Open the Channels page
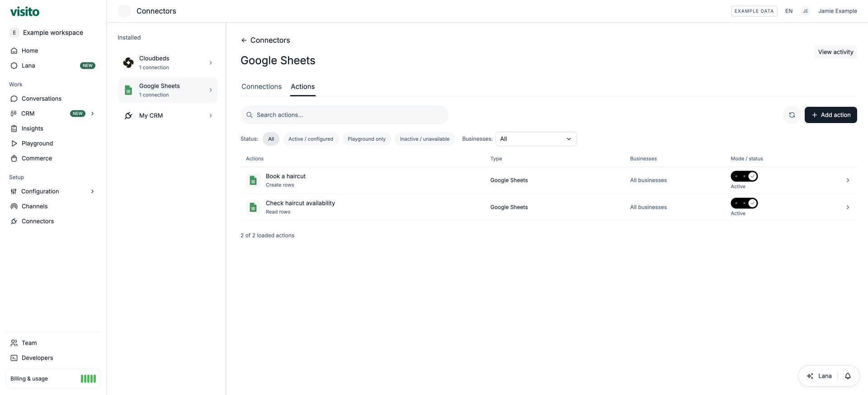Image resolution: width=868 pixels, height=395 pixels. (53, 206)
